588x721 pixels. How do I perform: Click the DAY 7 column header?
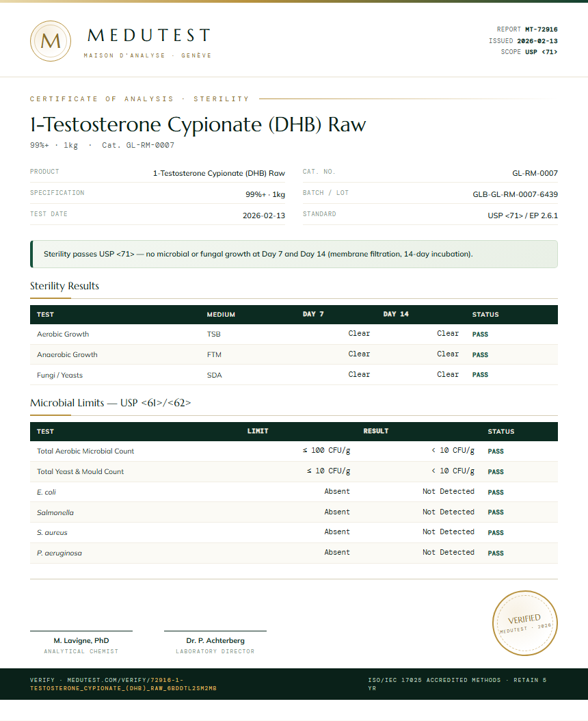[313, 314]
